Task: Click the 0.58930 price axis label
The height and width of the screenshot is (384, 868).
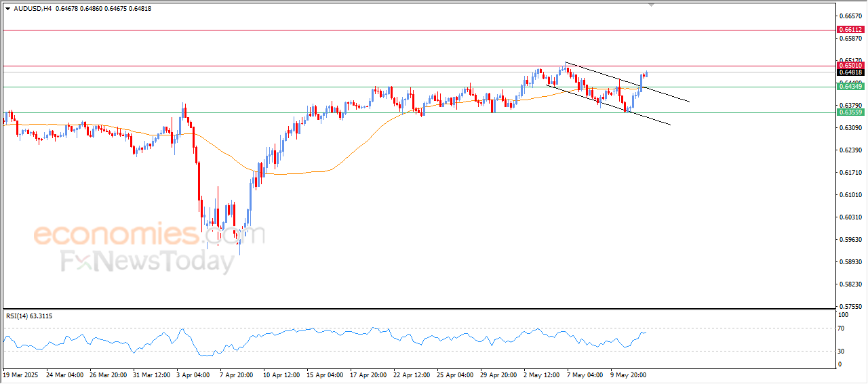Action: pyautogui.click(x=850, y=262)
